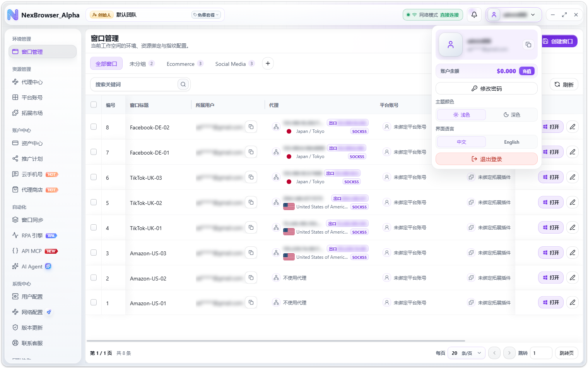Screen dimensions: 588x368
Task: Click the NexBrowser logo icon
Action: [13, 15]
